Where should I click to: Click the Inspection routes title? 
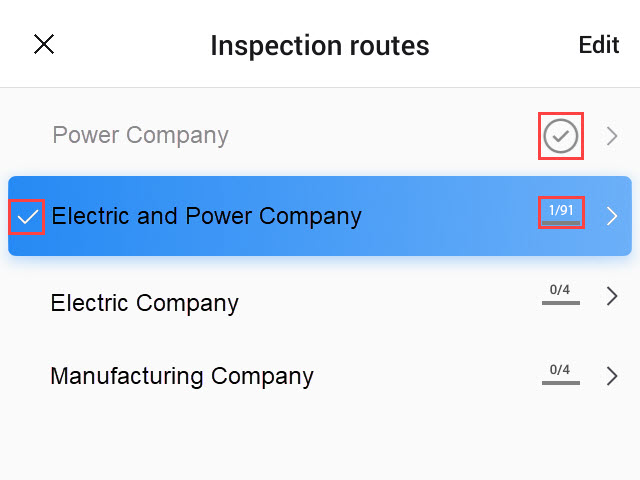click(x=319, y=46)
